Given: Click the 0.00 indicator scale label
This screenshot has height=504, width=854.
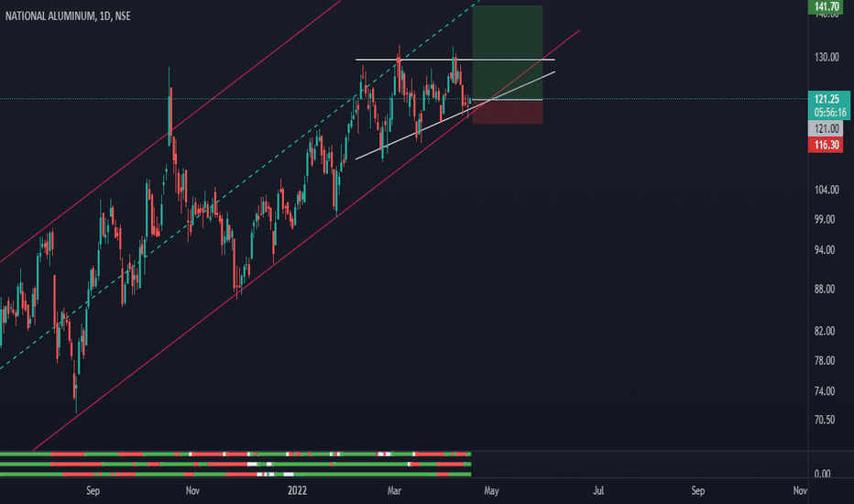Looking at the screenshot, I should [823, 473].
